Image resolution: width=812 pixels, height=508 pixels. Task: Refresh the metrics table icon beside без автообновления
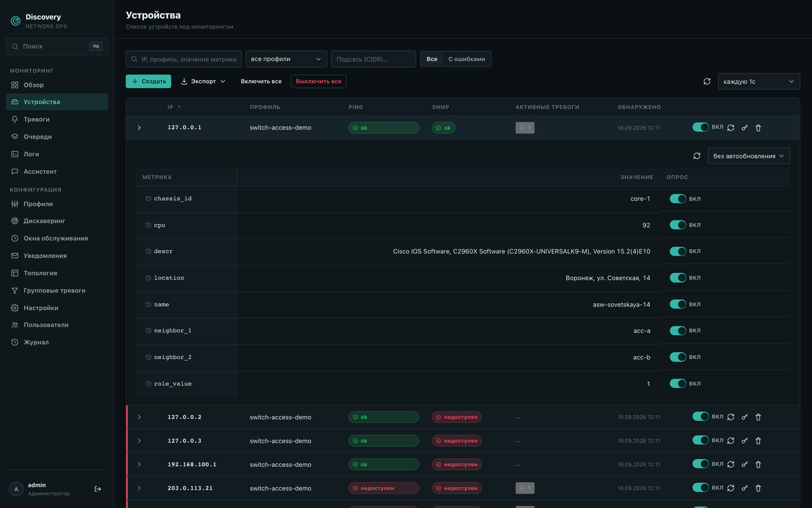(x=697, y=156)
